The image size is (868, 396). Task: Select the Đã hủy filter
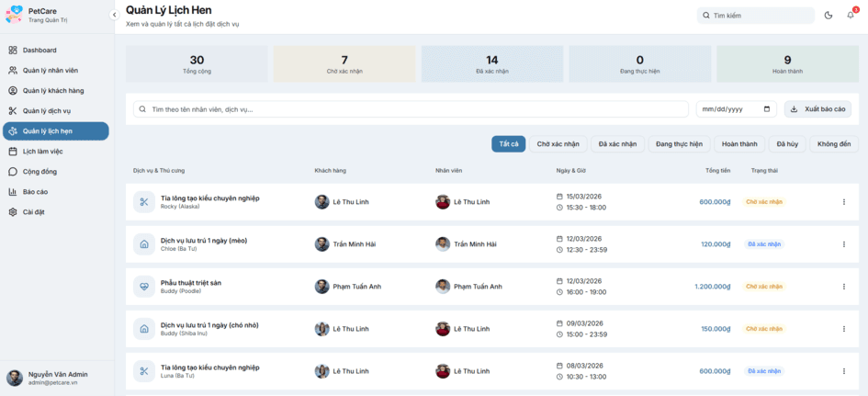coord(786,144)
